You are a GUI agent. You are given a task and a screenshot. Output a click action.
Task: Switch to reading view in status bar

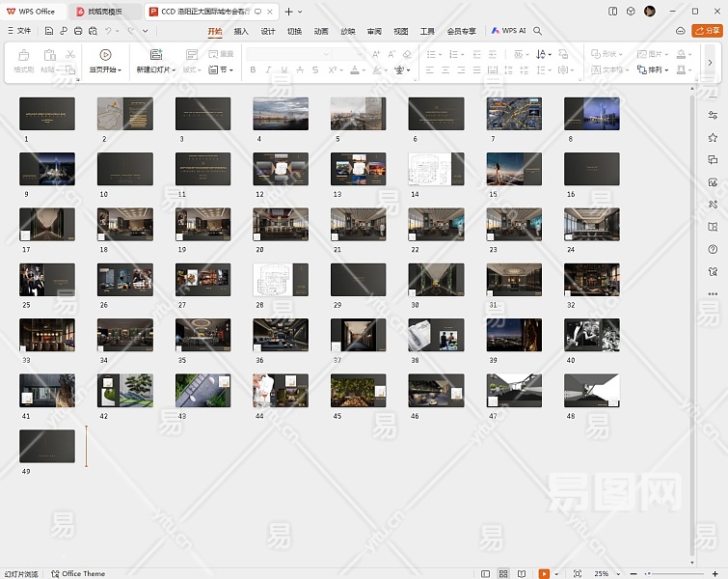pos(522,573)
